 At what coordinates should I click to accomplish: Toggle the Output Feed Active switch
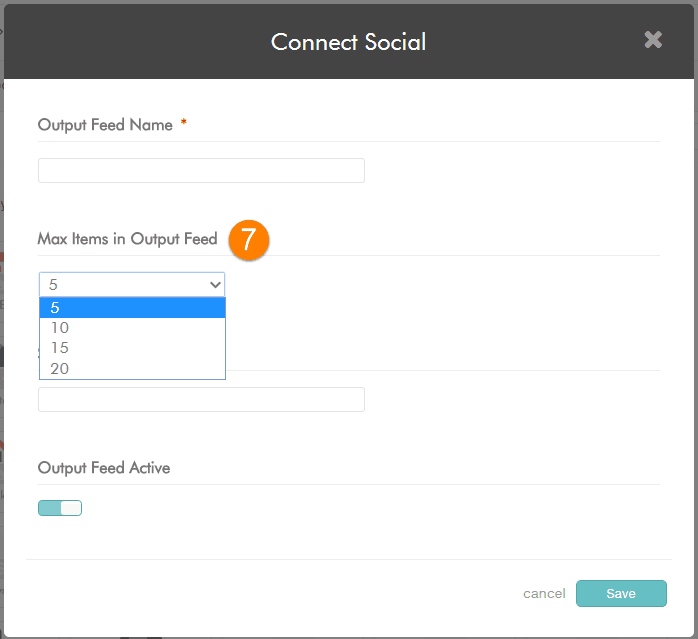point(60,508)
